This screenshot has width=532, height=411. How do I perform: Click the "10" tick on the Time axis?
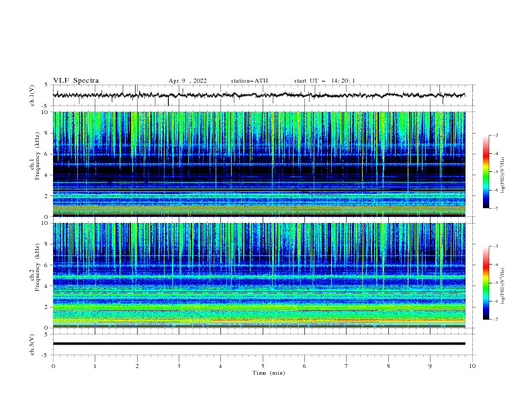click(x=472, y=366)
